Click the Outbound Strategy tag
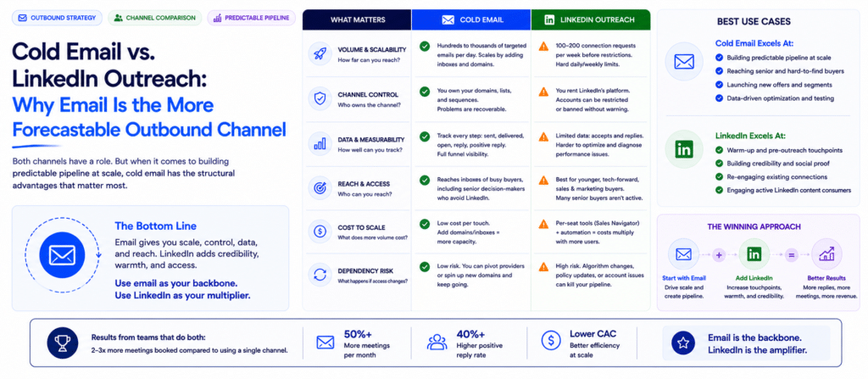Viewport: 868px width, 379px height. [58, 18]
